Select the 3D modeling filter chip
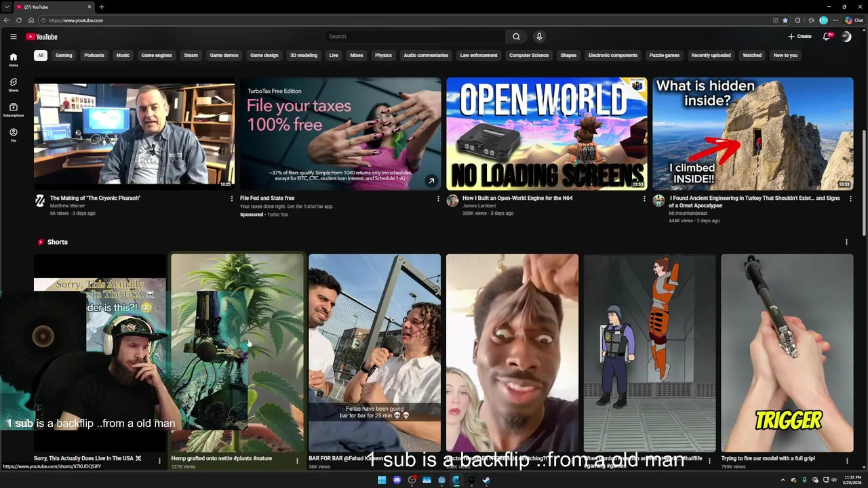 (x=304, y=56)
